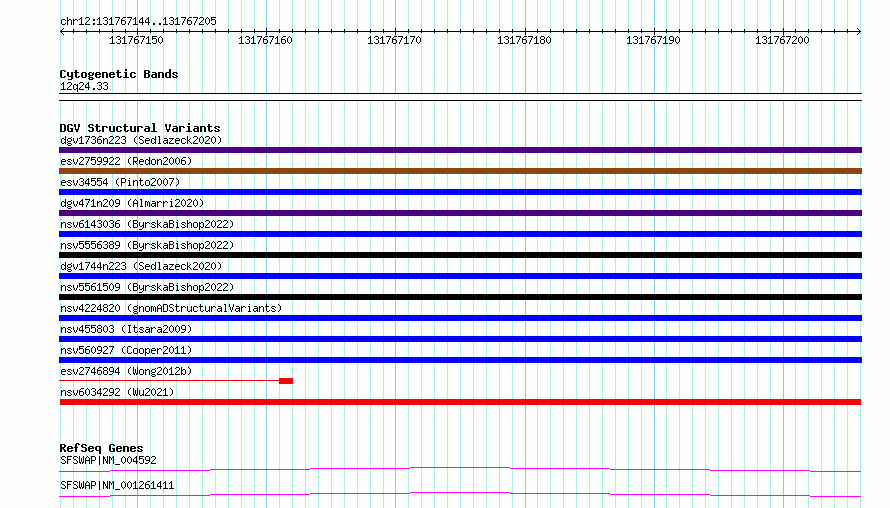Screen dimensions: 890x508
Task: Click the small red block of esv2746894
Action: pyautogui.click(x=286, y=381)
